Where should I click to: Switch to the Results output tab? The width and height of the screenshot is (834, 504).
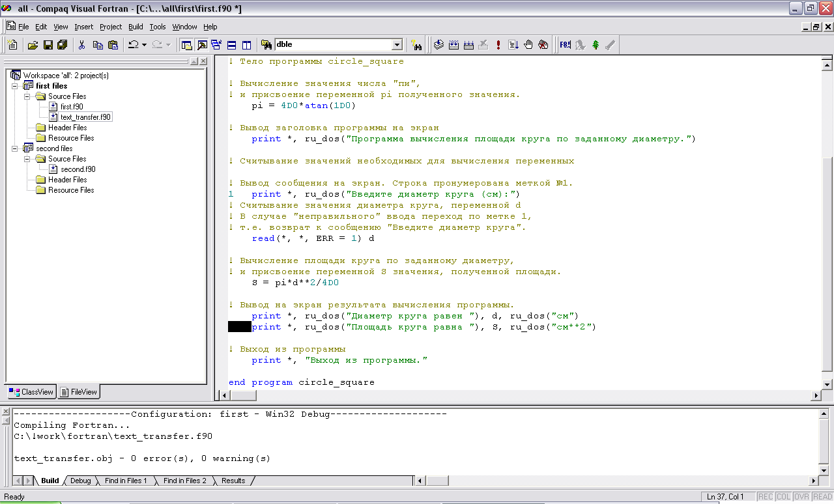tap(233, 481)
